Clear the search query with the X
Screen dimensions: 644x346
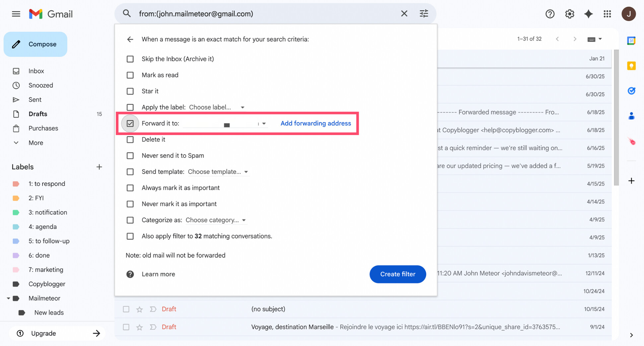[404, 13]
